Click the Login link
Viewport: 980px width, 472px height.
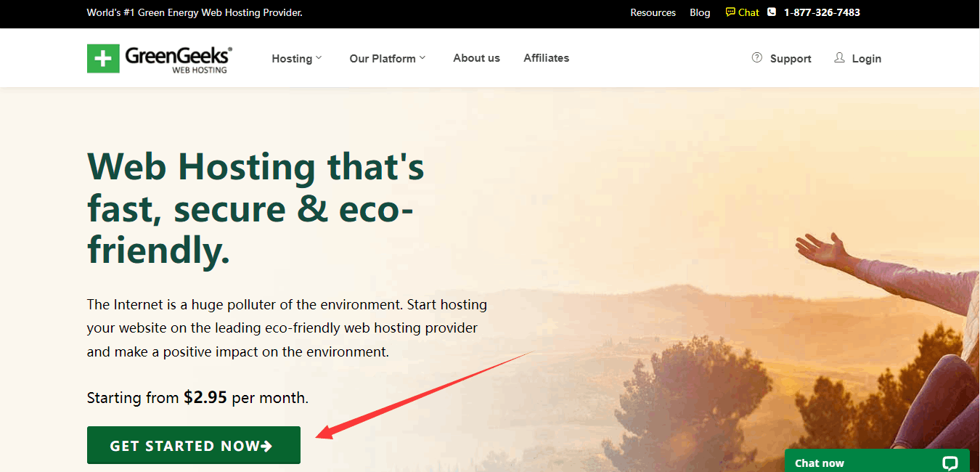pyautogui.click(x=867, y=58)
